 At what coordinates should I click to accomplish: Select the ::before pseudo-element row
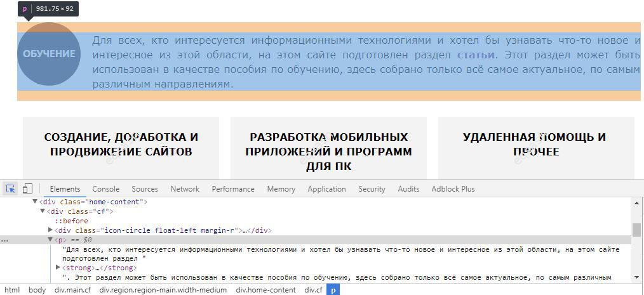[72, 221]
